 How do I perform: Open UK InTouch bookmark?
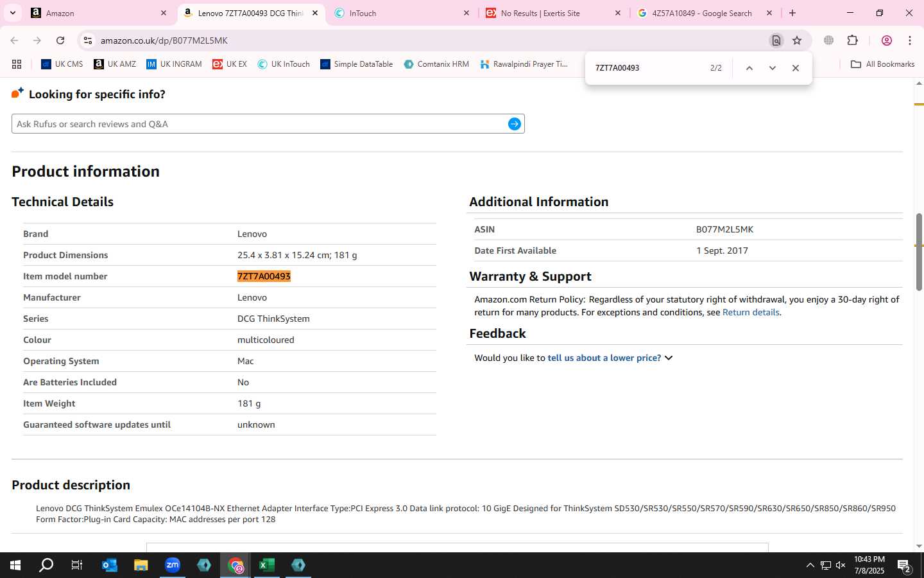[x=284, y=64]
